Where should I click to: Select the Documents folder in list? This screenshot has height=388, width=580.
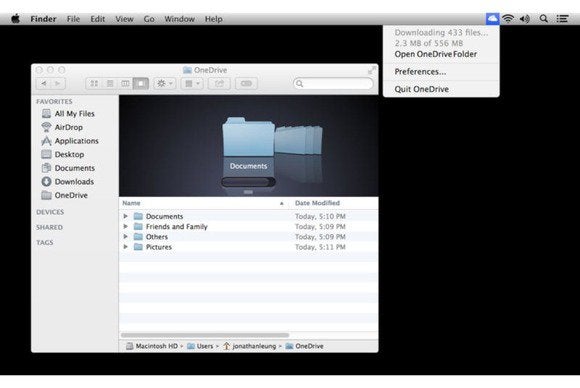pos(164,216)
